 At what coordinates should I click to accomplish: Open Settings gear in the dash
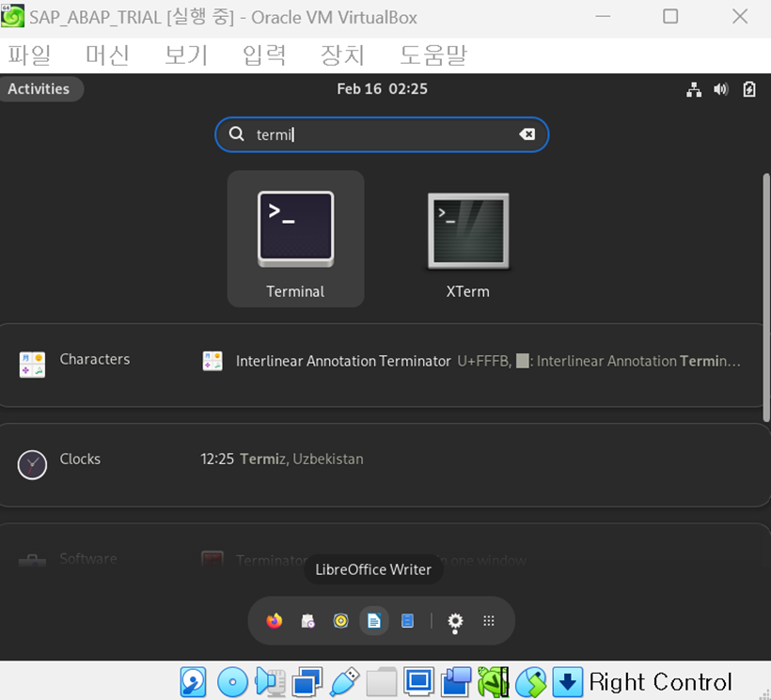(x=455, y=621)
